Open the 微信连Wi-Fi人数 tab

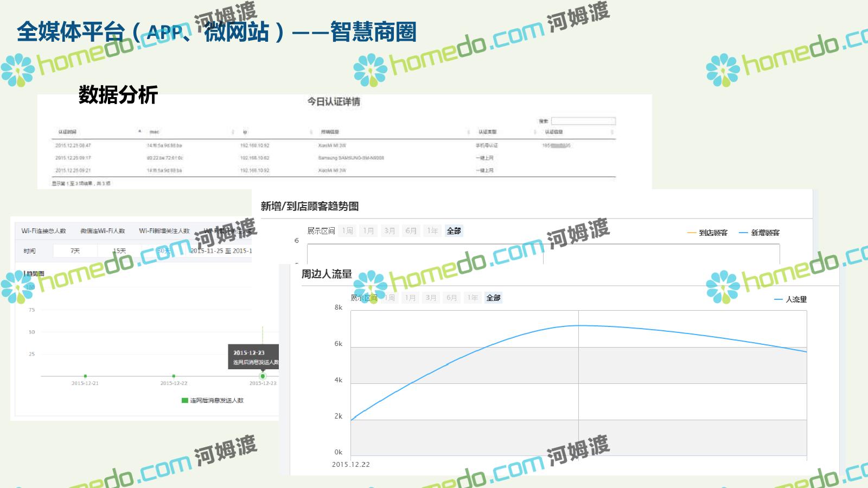click(x=103, y=231)
